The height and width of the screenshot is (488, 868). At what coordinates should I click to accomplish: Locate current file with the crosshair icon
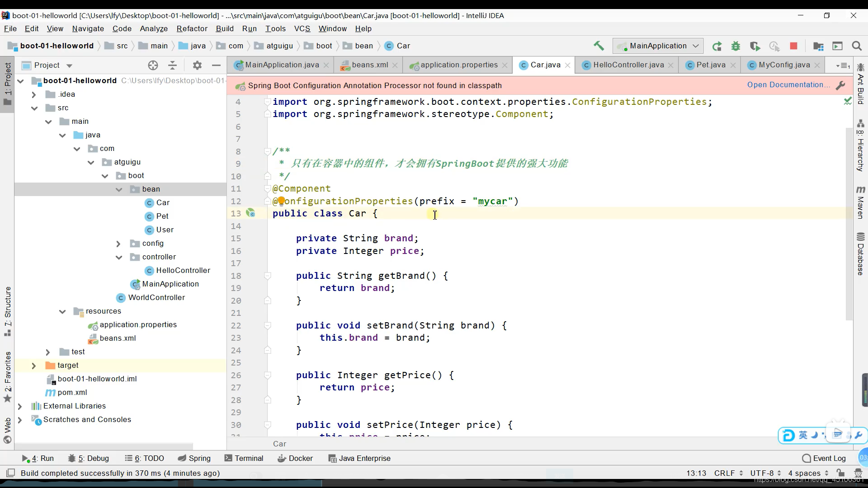click(x=153, y=66)
